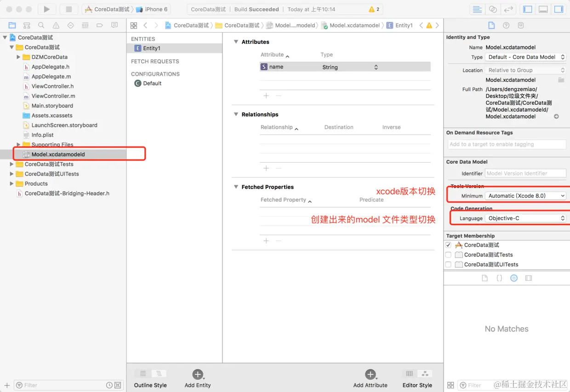Go forward in editor history

tap(156, 25)
